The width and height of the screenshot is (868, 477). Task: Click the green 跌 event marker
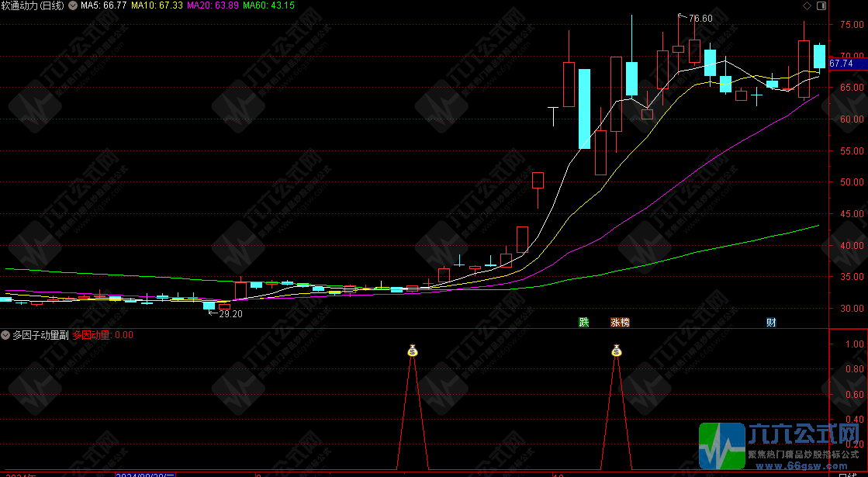pos(583,323)
